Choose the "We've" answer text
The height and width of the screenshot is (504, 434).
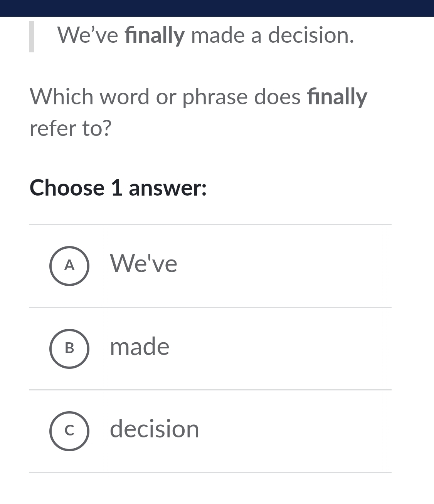(x=143, y=264)
